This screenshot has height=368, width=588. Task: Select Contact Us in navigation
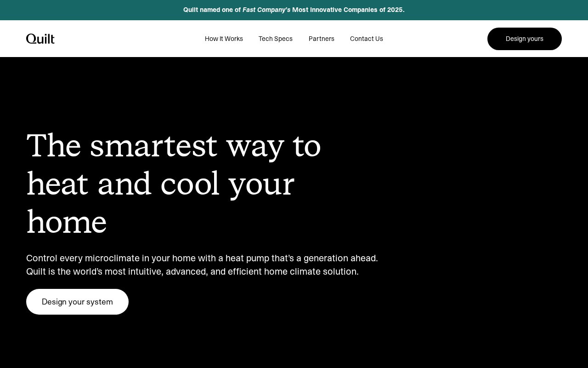point(367,39)
